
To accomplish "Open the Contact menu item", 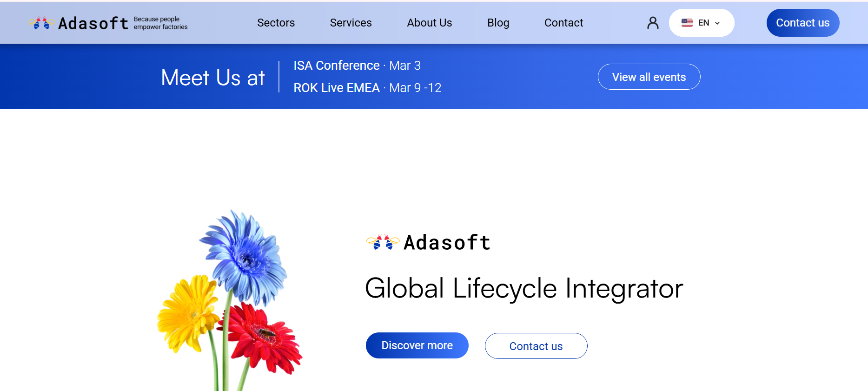I will [563, 23].
